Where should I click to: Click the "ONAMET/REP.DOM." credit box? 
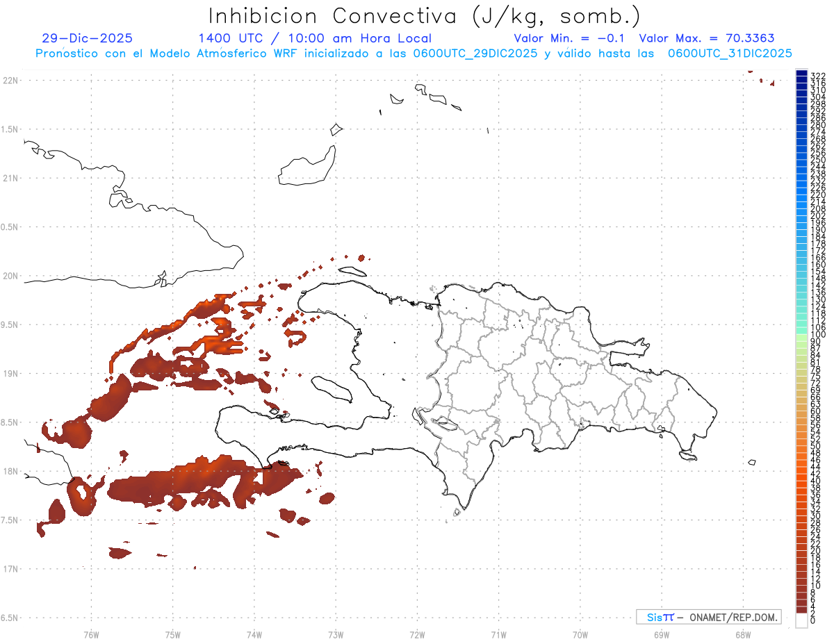click(x=708, y=617)
